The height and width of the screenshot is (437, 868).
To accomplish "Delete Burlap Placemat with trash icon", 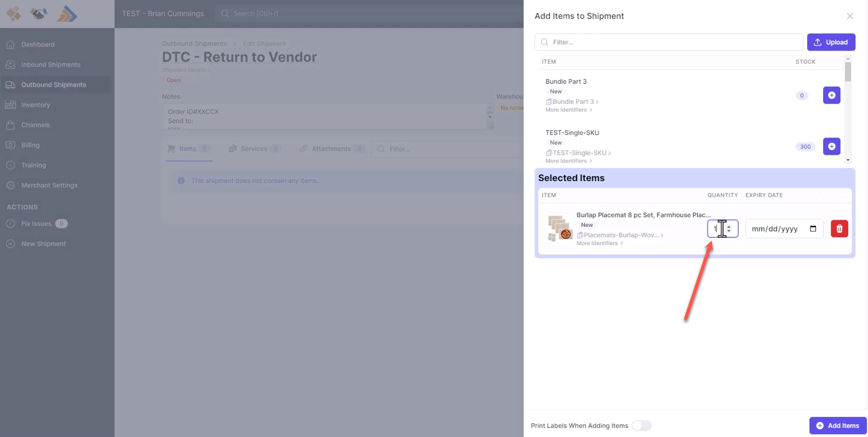I will click(x=839, y=229).
